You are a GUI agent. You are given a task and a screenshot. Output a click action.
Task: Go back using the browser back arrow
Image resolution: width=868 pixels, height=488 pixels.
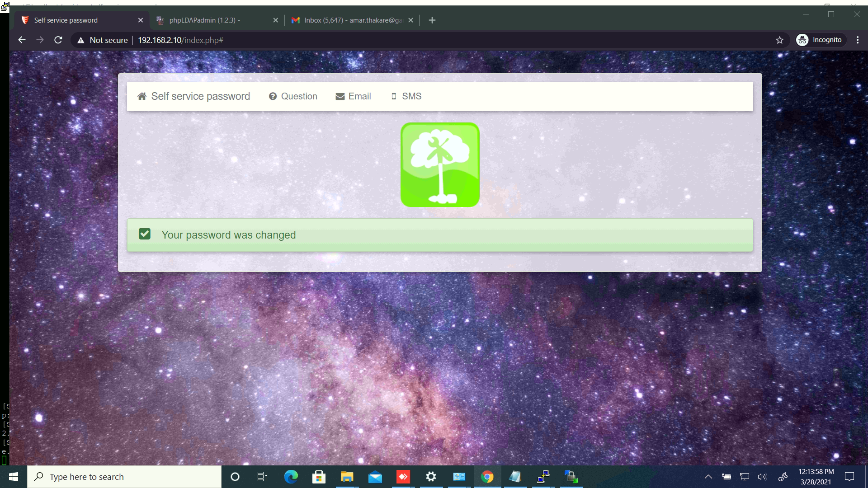[22, 40]
